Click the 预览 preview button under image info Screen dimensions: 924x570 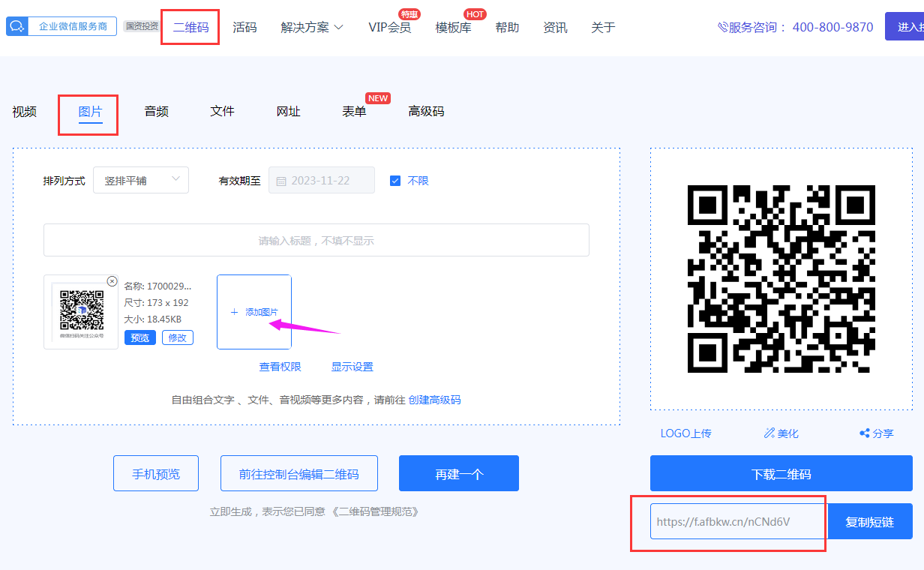pos(140,337)
